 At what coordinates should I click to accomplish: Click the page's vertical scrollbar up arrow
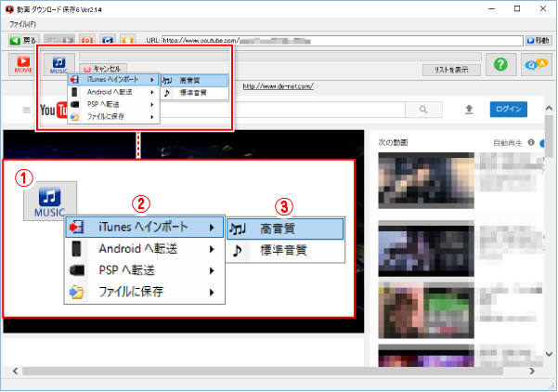[x=549, y=109]
